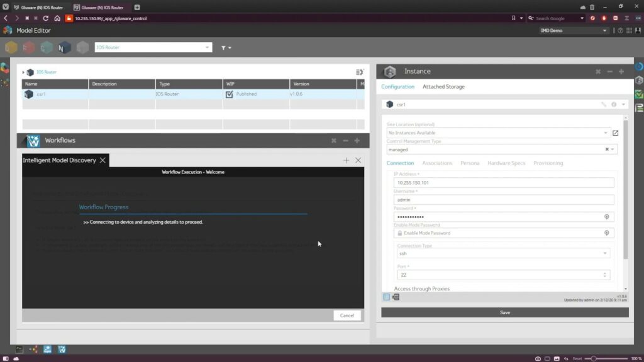Reveal the Enable Mode Password text
The width and height of the screenshot is (644, 362).
point(606,233)
